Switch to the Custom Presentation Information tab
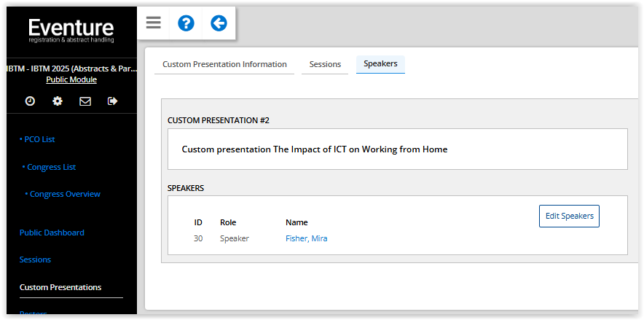 224,64
